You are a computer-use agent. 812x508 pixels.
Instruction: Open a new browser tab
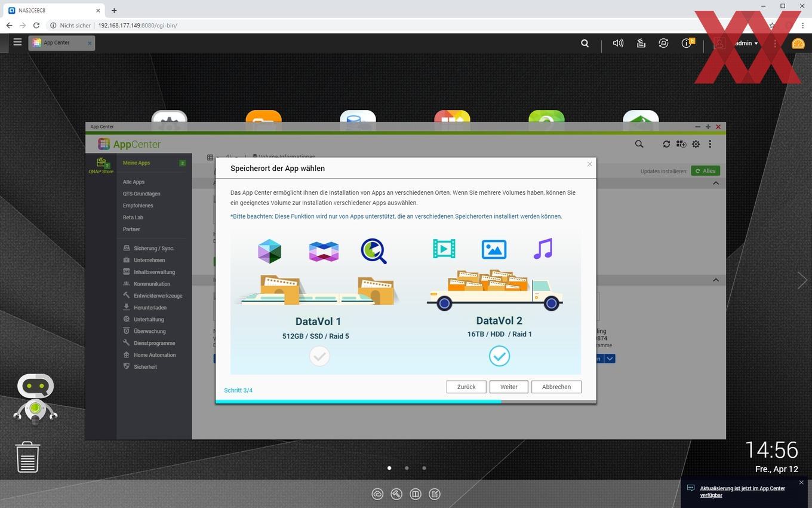pos(114,10)
